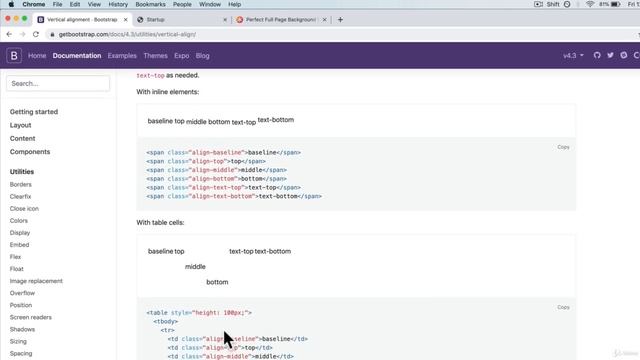640x360 pixels.
Task: Copy the table cells code snippet
Action: 563,307
